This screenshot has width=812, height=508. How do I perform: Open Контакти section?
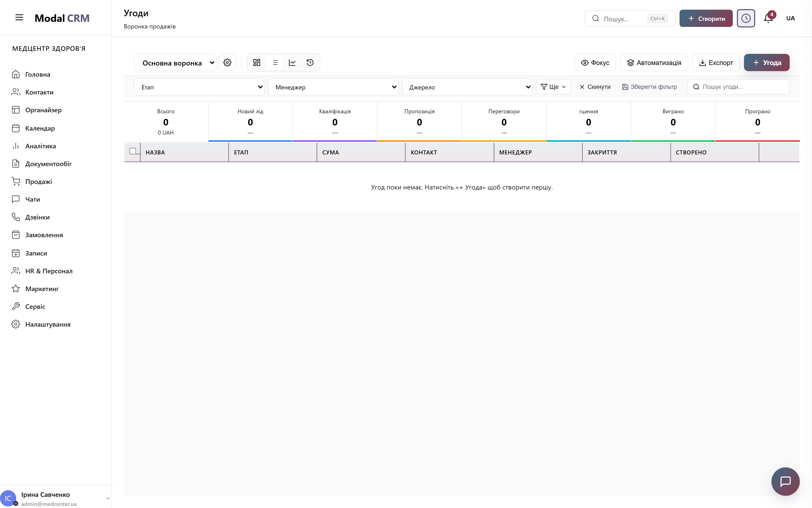click(x=56, y=92)
